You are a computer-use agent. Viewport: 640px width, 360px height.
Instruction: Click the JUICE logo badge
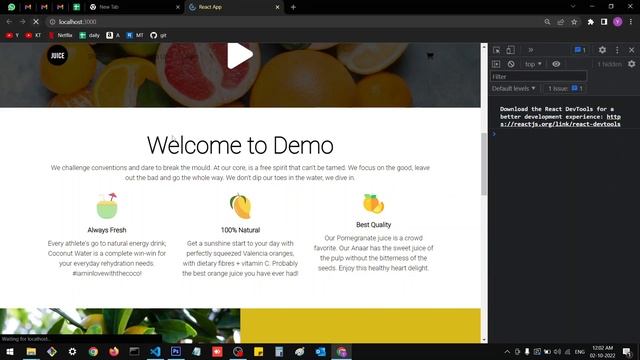[57, 56]
